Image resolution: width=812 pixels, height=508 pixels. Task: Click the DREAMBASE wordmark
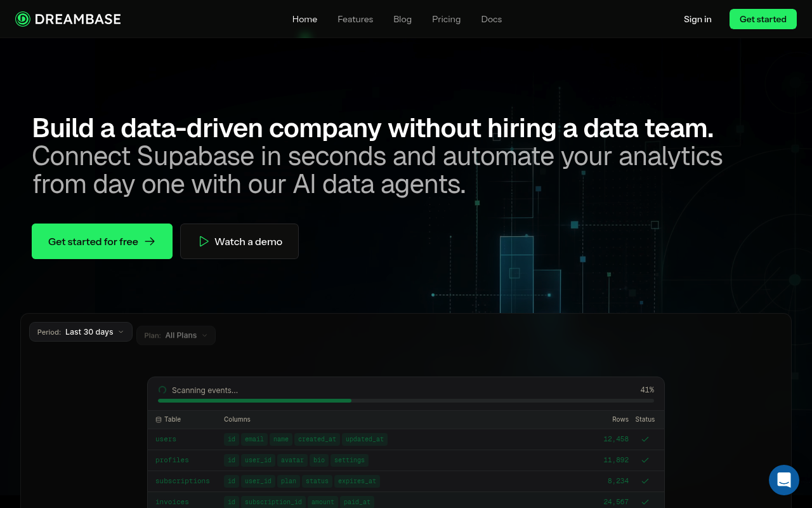pyautogui.click(x=78, y=19)
